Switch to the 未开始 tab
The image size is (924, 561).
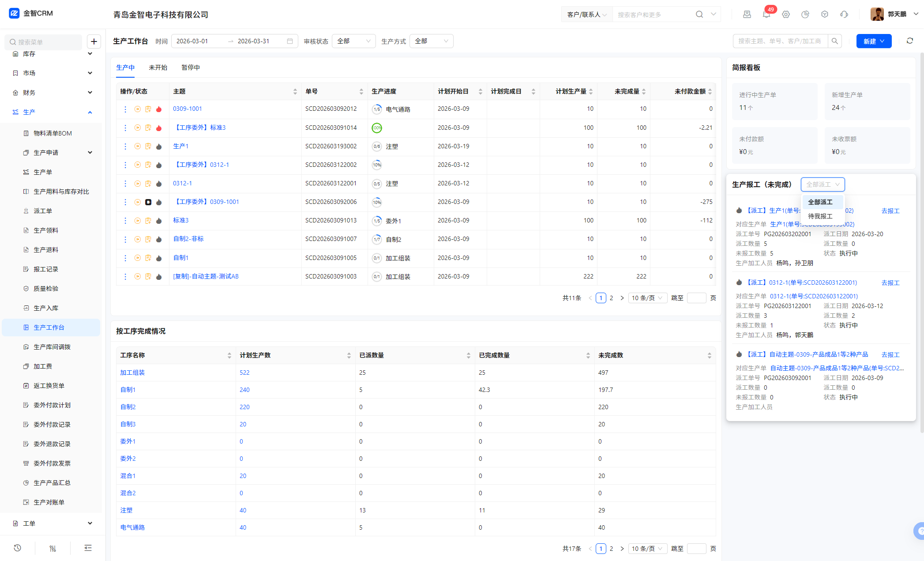(x=158, y=68)
